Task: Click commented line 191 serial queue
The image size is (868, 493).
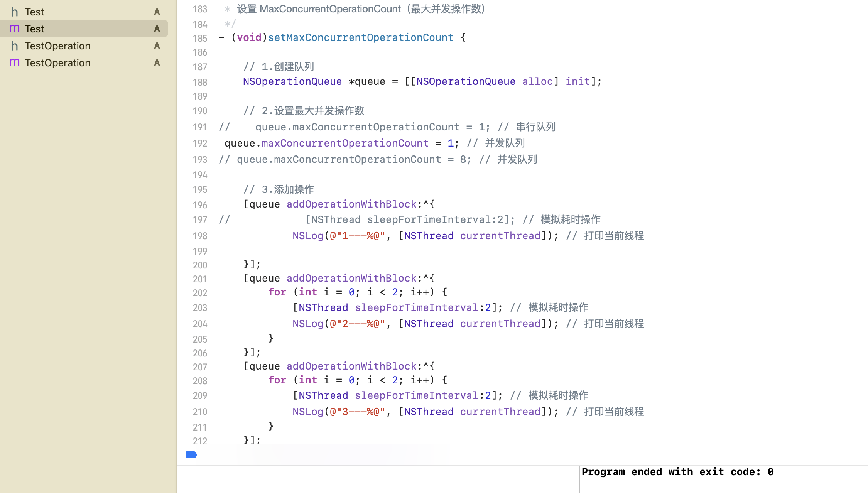Action: [x=387, y=127]
